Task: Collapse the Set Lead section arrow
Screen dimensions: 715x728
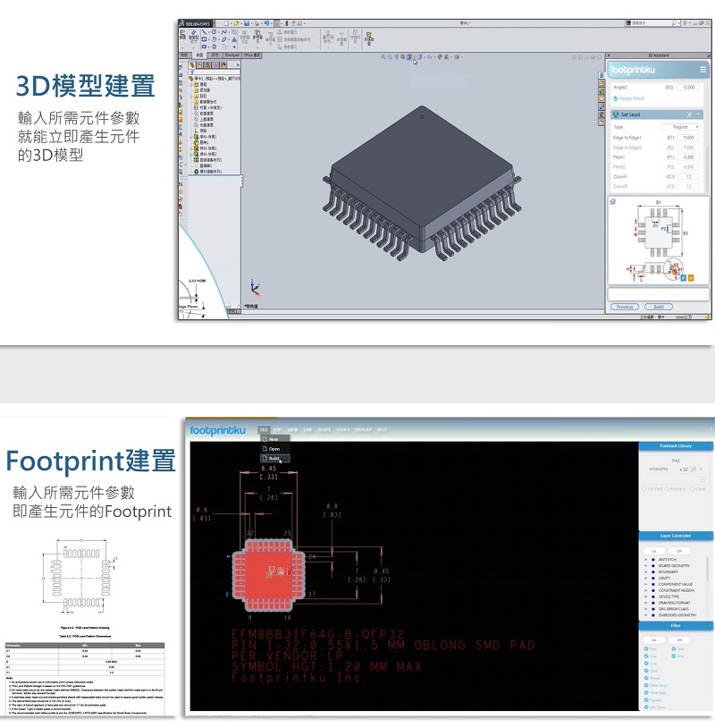Action: 697,114
